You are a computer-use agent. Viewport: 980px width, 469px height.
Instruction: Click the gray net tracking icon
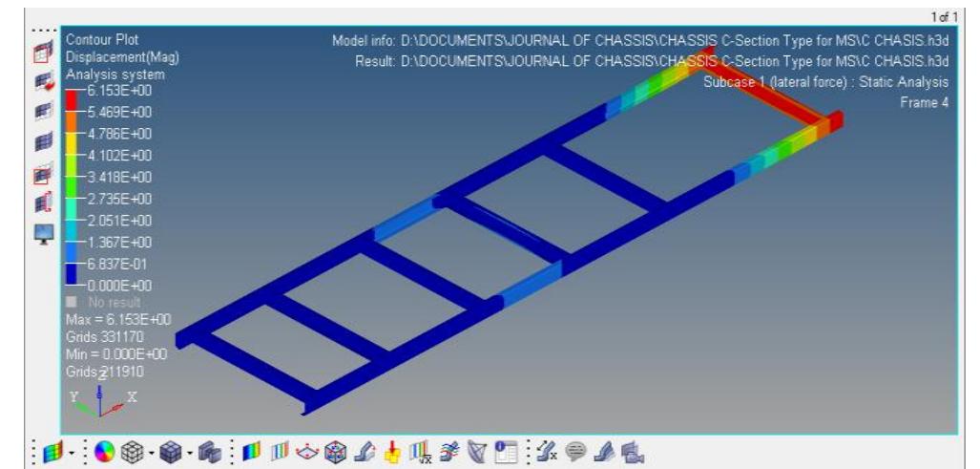[x=475, y=452]
